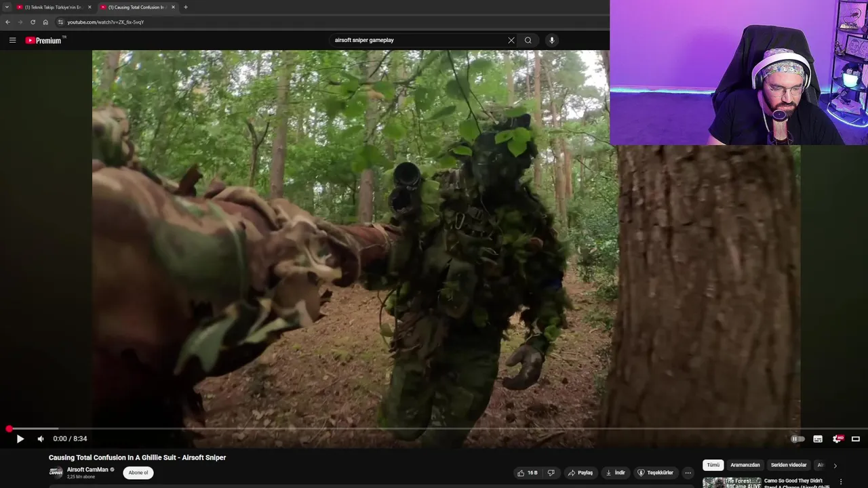
Task: Reload the page with the refresh icon
Action: [x=33, y=22]
